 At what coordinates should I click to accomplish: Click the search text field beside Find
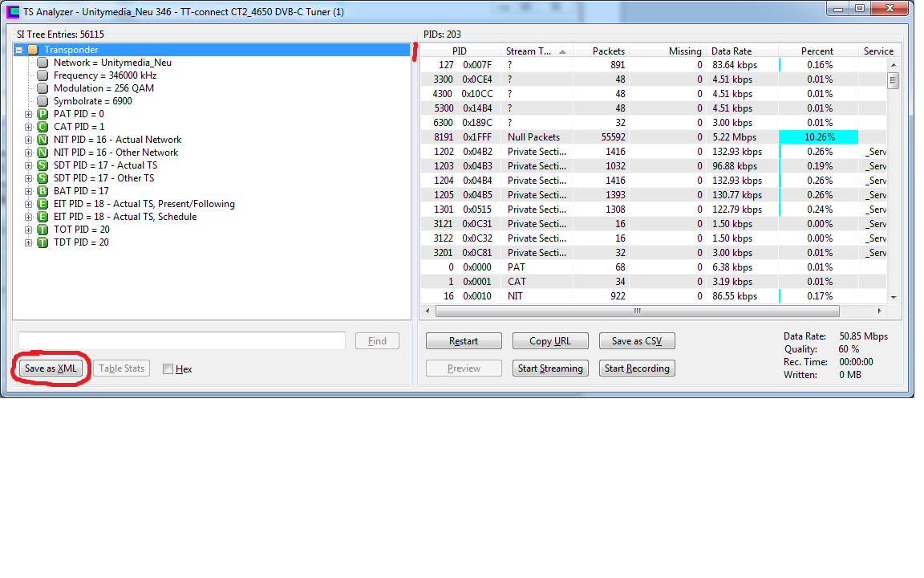[182, 341]
